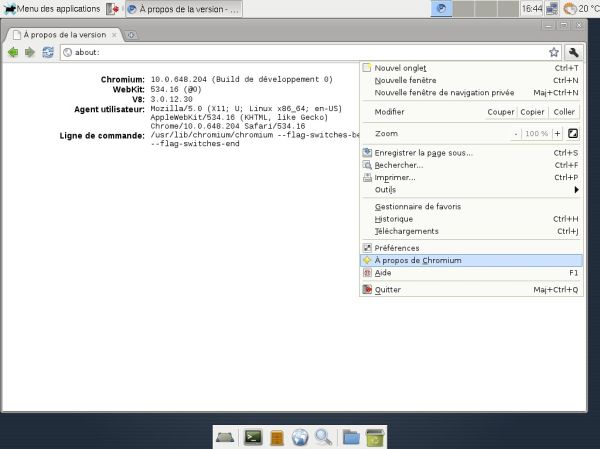Open a new tab with plus button
This screenshot has height=449, width=600.
point(131,35)
